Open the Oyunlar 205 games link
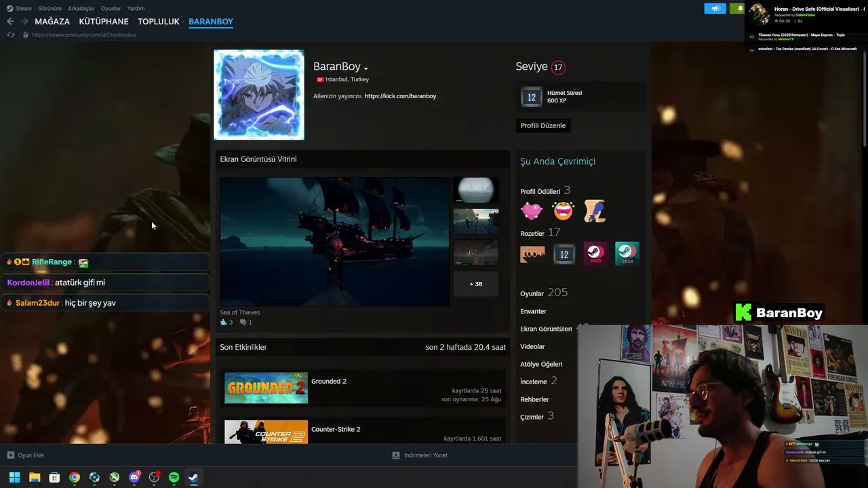This screenshot has height=488, width=868. (x=544, y=293)
